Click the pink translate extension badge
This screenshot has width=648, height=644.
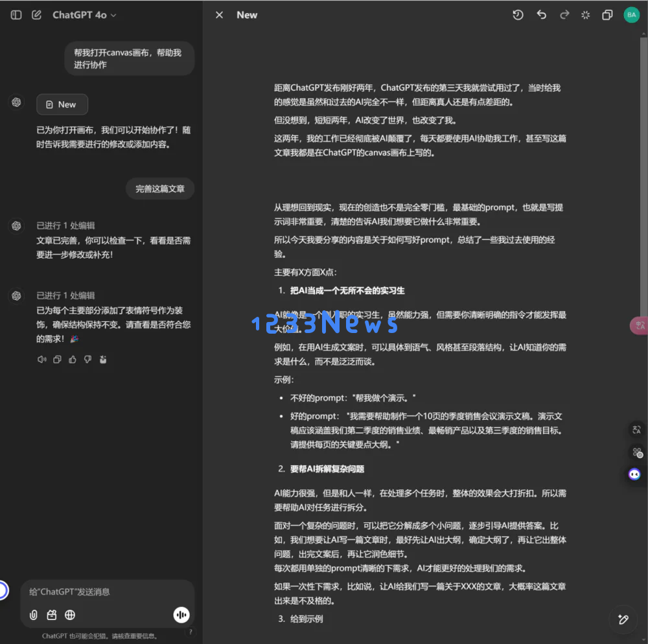[639, 325]
